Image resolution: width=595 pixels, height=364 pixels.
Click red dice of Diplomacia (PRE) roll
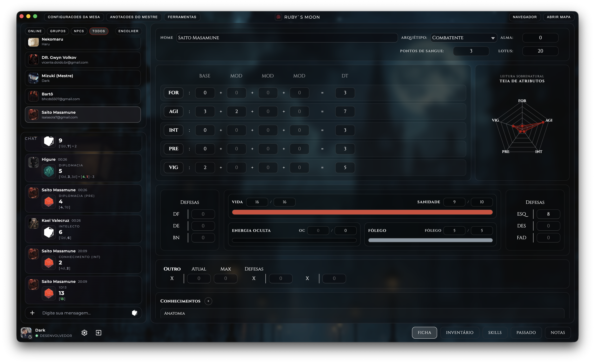(49, 202)
